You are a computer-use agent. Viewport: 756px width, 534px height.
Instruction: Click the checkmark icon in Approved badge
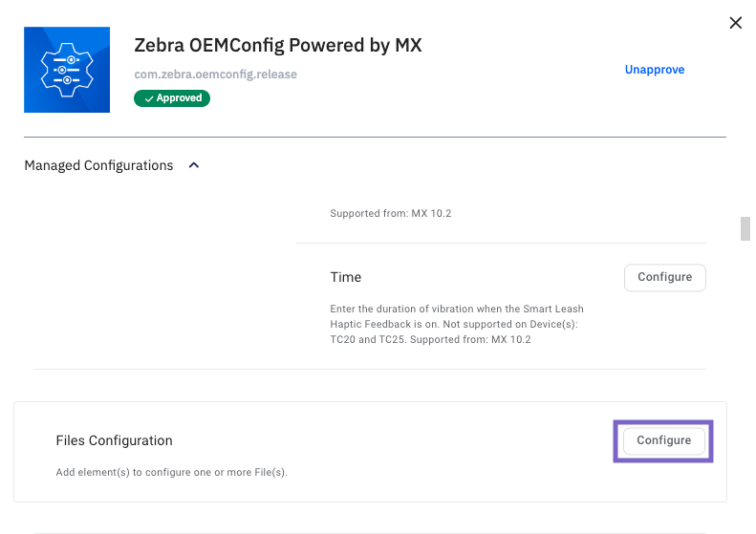pyautogui.click(x=149, y=98)
